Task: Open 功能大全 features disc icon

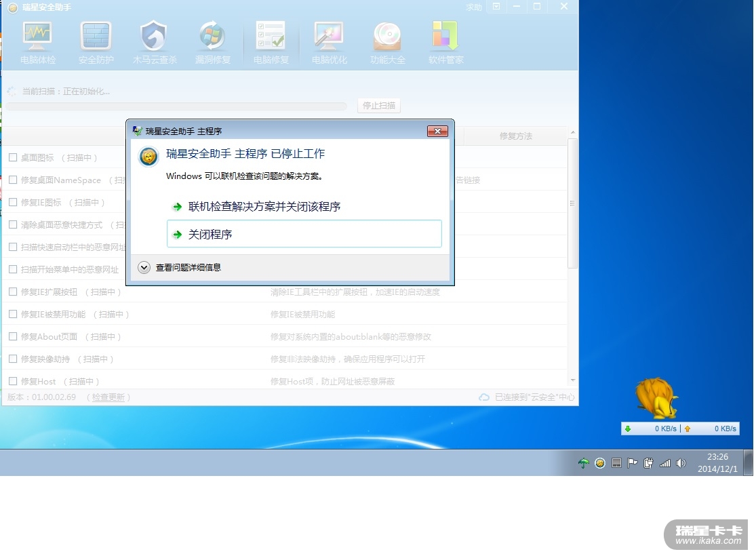Action: pos(388,43)
